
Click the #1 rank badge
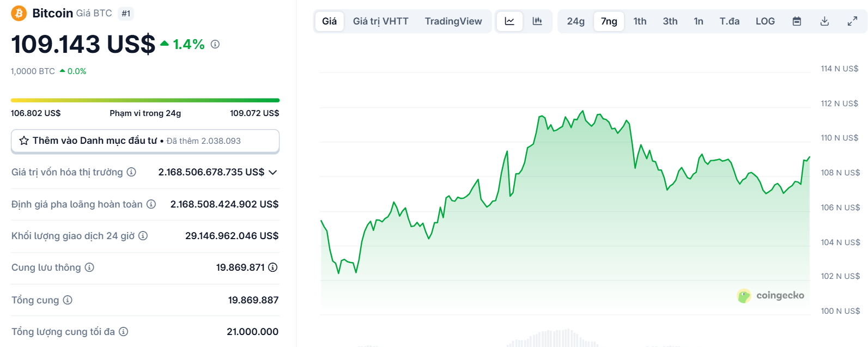click(x=126, y=14)
